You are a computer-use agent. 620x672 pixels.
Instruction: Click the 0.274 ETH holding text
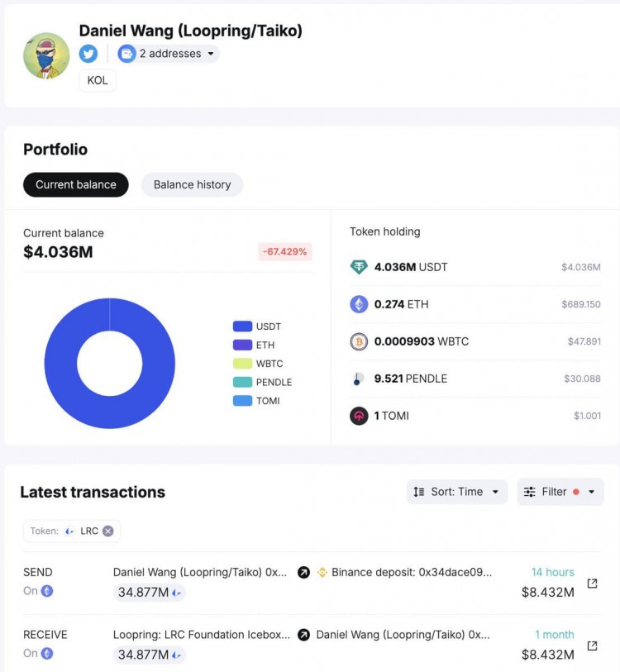[x=401, y=304]
